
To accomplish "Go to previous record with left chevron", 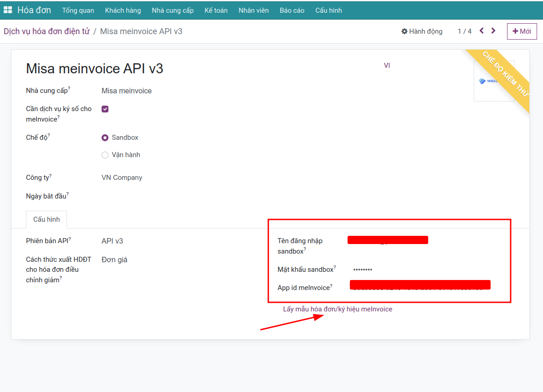I will tap(482, 31).
